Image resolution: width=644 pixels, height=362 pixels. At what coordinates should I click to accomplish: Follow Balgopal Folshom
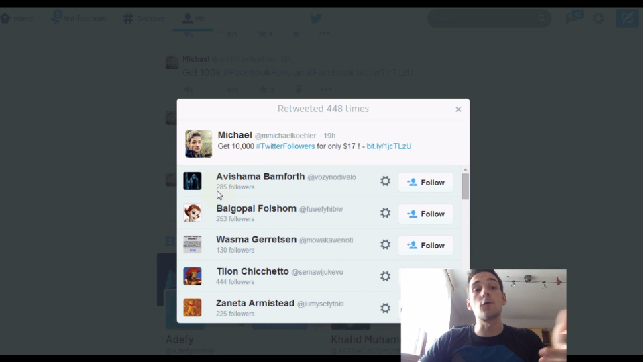(426, 214)
